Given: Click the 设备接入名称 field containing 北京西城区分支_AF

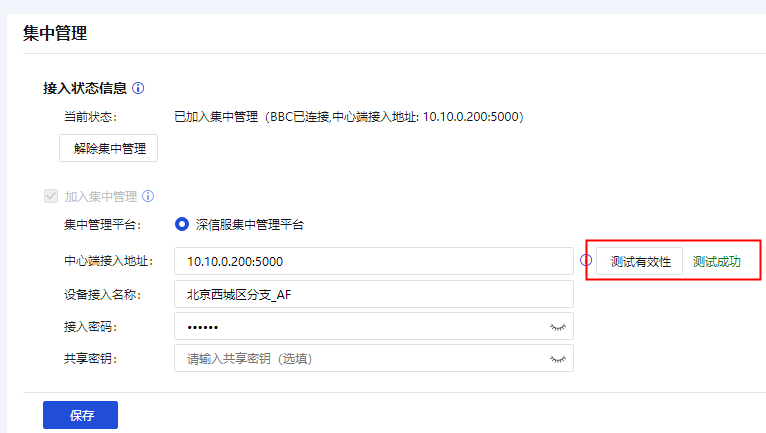Looking at the screenshot, I should (374, 294).
